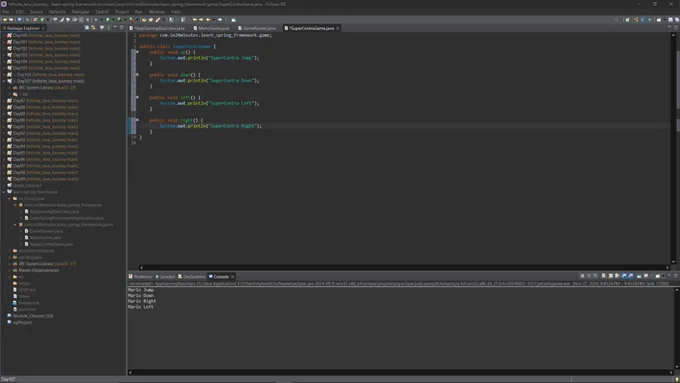The width and height of the screenshot is (680, 383).
Task: Open the Run button dropdown arrow
Action: (x=114, y=20)
